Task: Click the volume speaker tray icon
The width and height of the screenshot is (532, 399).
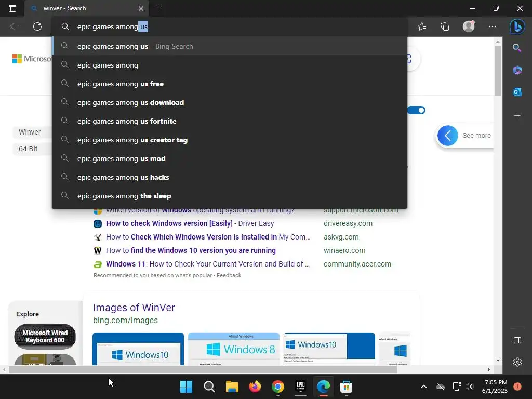Action: pos(469,387)
